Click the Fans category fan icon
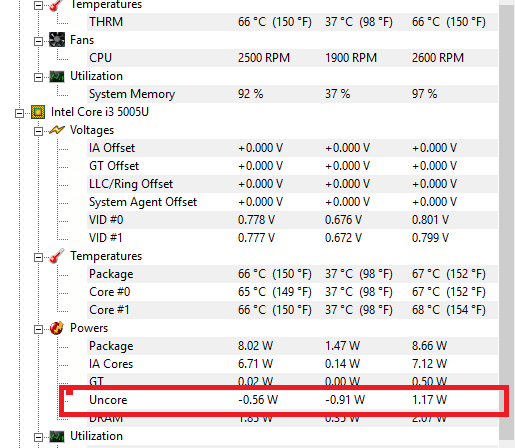 point(57,40)
